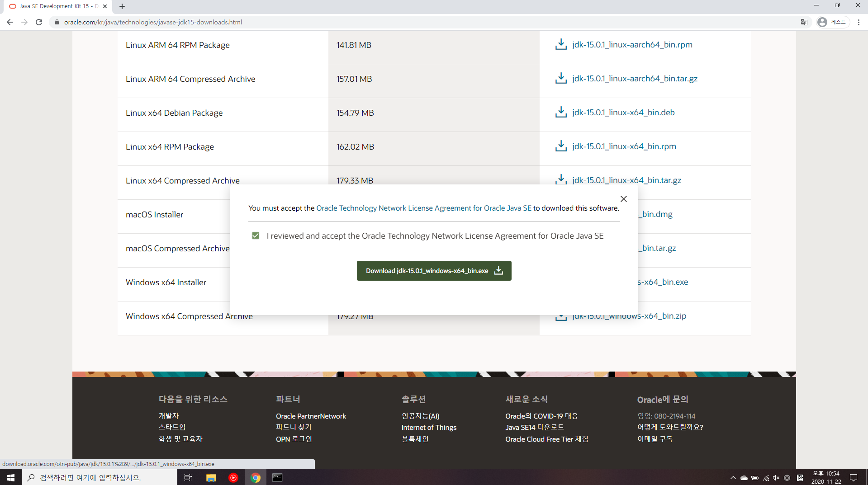Go forward in browser history
Image resolution: width=868 pixels, height=485 pixels.
point(24,22)
